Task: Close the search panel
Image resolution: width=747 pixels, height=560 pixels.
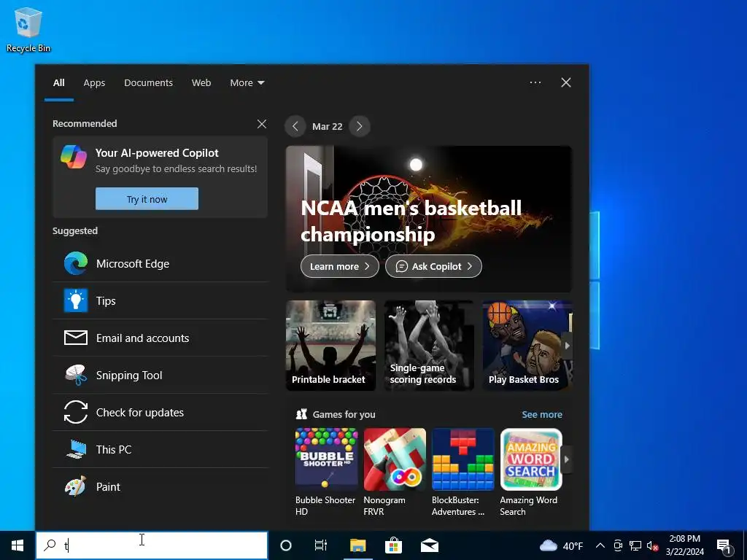Action: (566, 82)
